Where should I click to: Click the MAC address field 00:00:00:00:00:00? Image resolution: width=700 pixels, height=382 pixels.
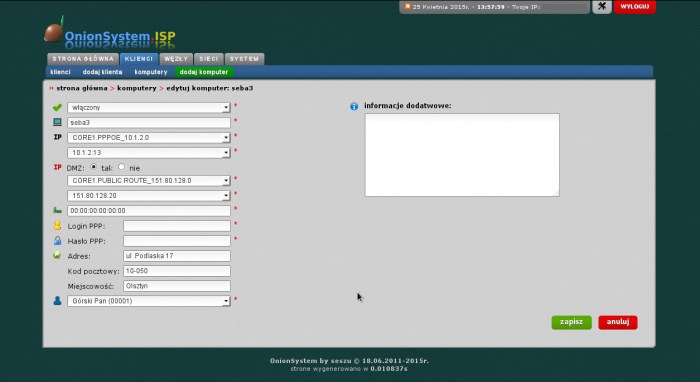pos(149,211)
